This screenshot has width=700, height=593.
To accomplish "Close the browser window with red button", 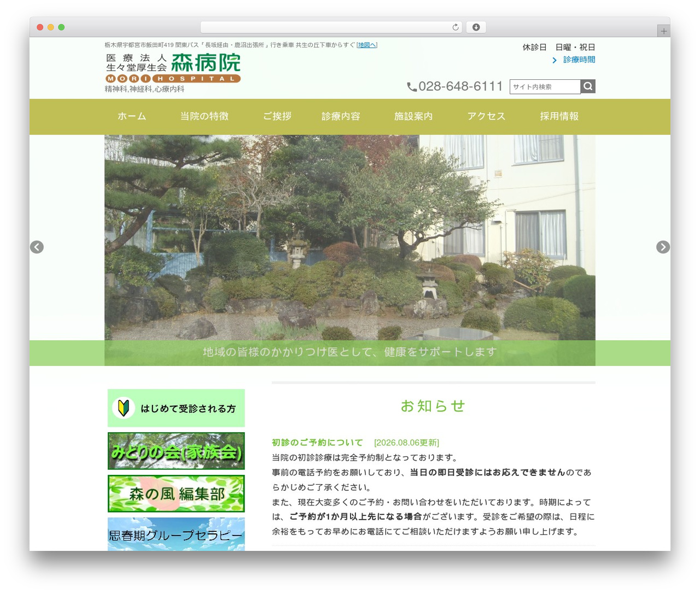I will 40,27.
